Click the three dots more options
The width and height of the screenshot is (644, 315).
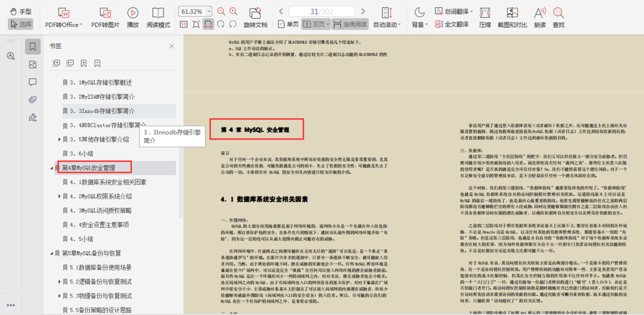pyautogui.click(x=10, y=305)
